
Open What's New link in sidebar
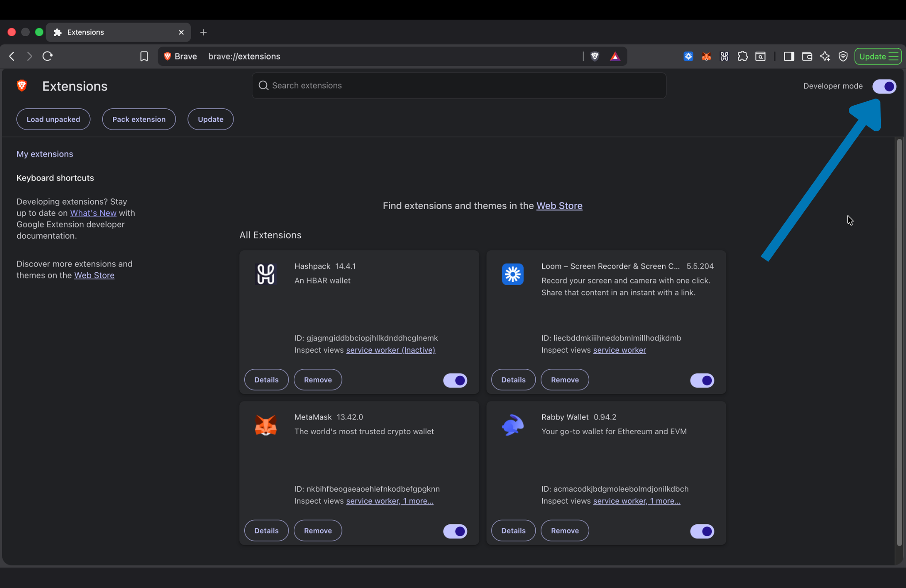93,213
